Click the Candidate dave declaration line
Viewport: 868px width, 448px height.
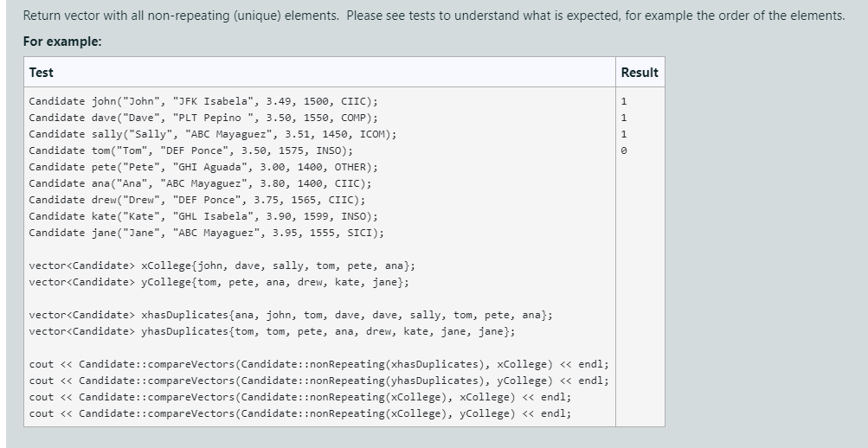(203, 118)
